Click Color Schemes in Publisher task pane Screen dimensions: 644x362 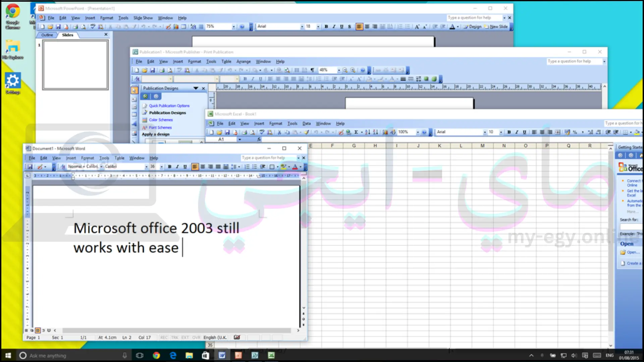tap(161, 120)
